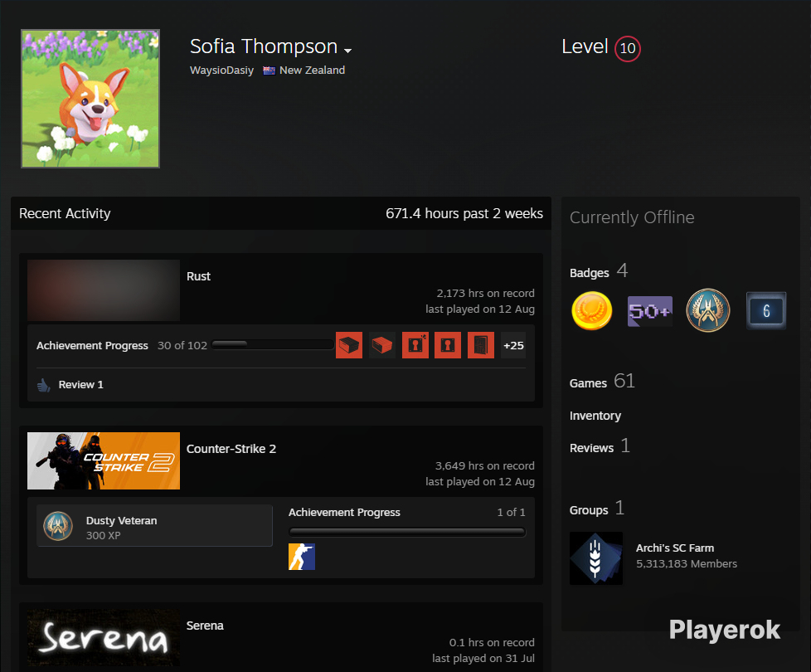Open the Counter-Strike 2 banner image
Image resolution: width=811 pixels, height=672 pixels.
[104, 461]
